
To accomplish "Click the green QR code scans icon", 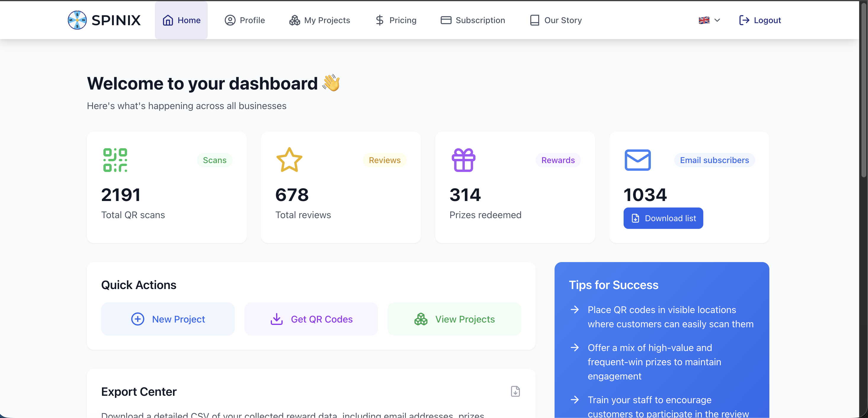I will pyautogui.click(x=115, y=160).
